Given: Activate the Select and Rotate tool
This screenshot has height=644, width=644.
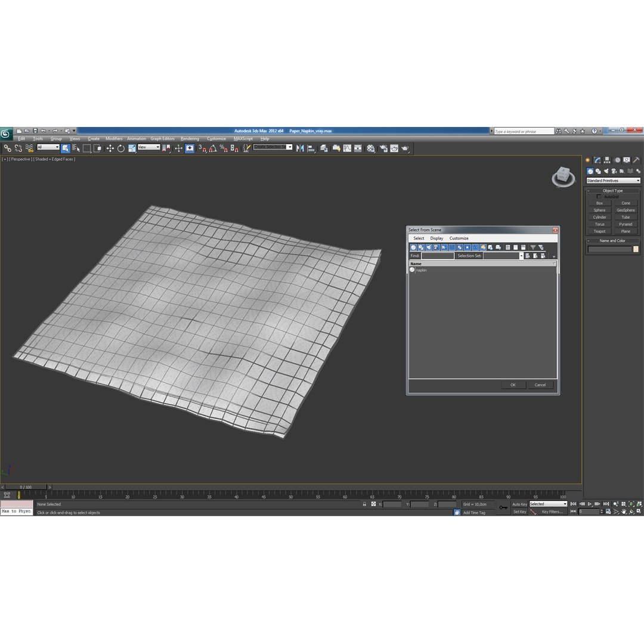Looking at the screenshot, I should point(120,148).
